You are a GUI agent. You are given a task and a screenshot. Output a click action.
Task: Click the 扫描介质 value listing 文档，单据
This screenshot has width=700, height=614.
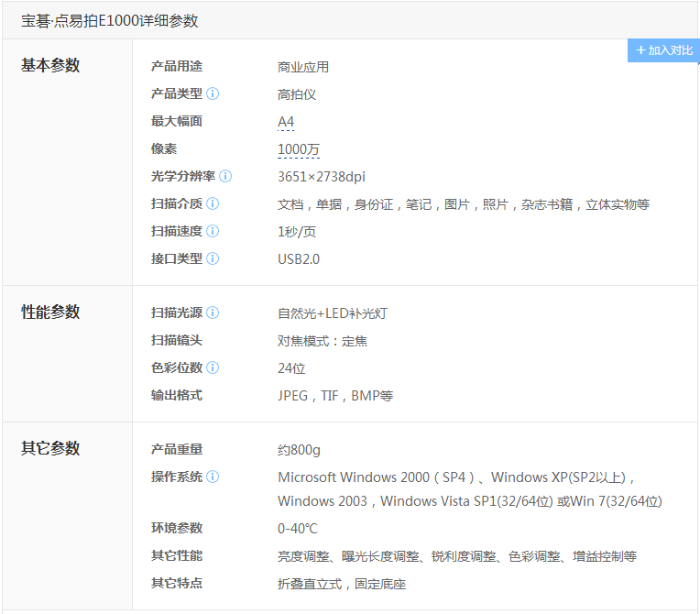(464, 204)
